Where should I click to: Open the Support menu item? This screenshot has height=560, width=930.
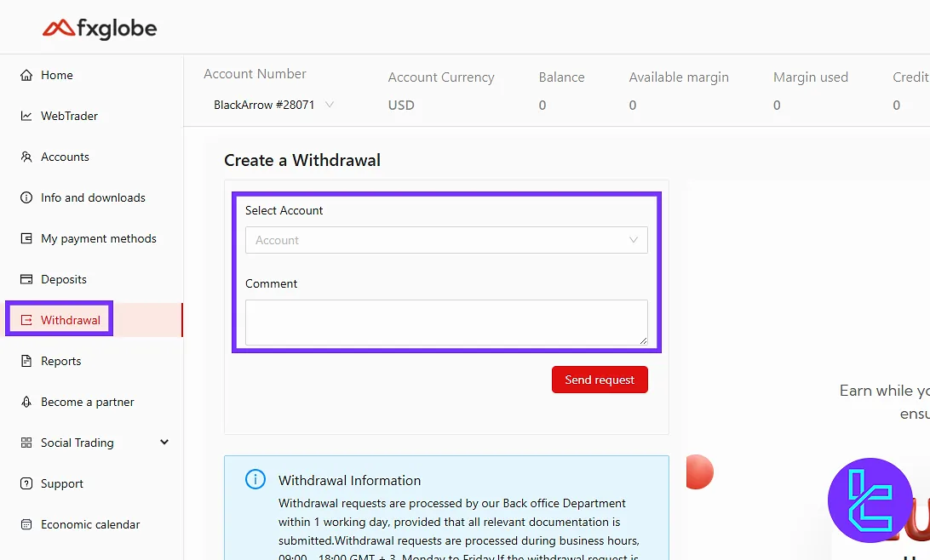(62, 483)
